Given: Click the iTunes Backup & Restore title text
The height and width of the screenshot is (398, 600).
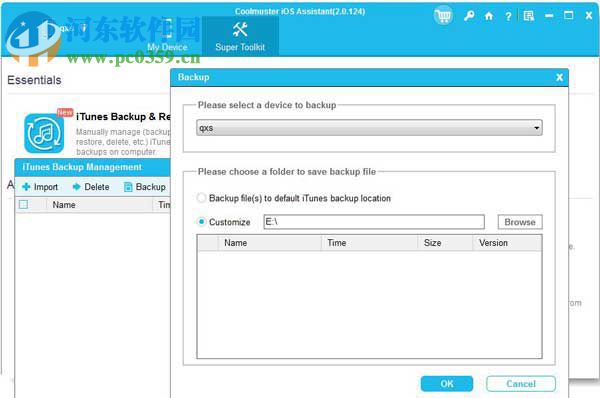Looking at the screenshot, I should coord(123,116).
